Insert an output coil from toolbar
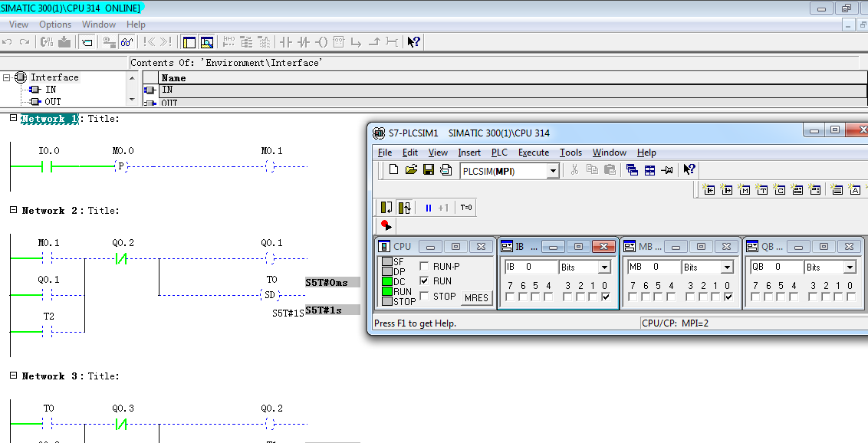Image resolution: width=868 pixels, height=443 pixels. 321,42
